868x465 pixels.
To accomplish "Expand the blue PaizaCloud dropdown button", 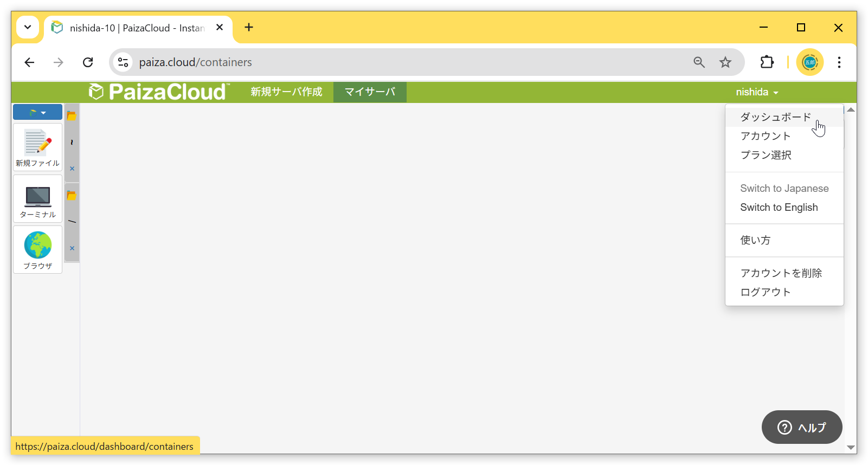I will click(x=37, y=112).
